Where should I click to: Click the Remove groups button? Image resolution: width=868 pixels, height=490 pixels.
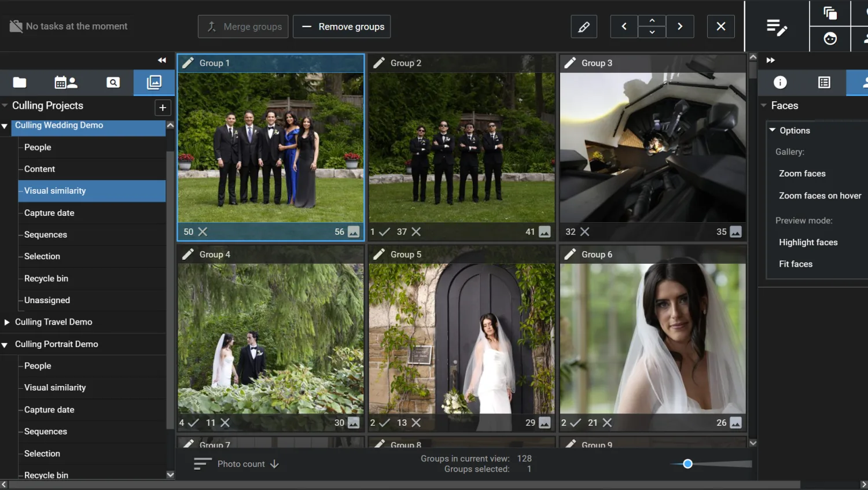pos(341,27)
